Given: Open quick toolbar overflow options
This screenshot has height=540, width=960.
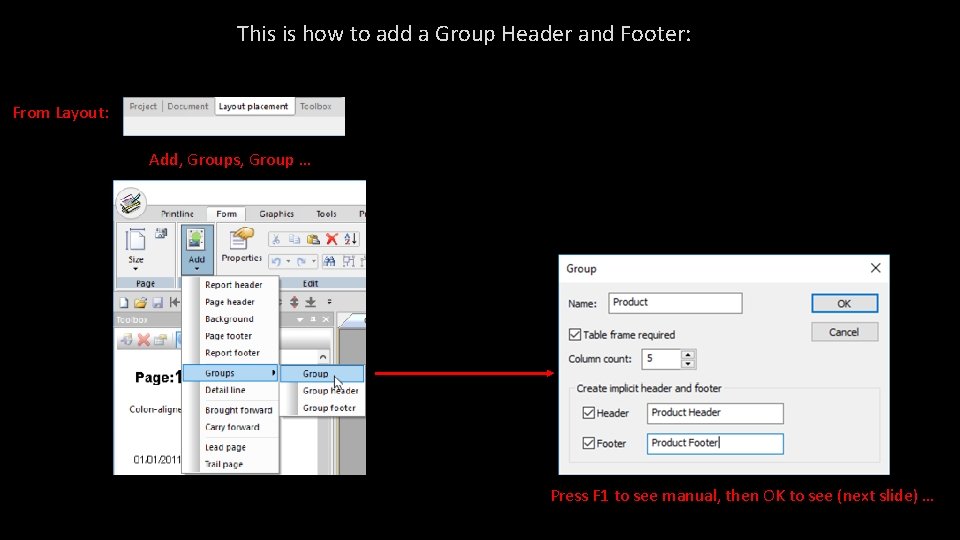Looking at the screenshot, I should tap(329, 302).
